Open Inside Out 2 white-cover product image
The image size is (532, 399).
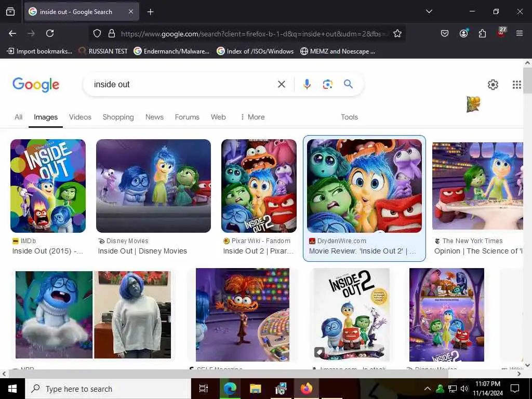351,314
